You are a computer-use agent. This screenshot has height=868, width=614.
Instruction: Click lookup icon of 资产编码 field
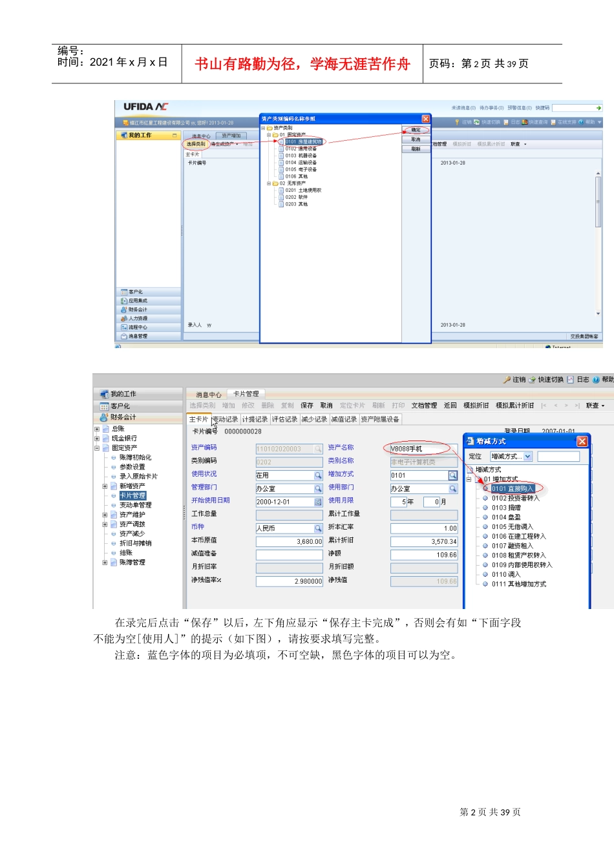(x=318, y=449)
